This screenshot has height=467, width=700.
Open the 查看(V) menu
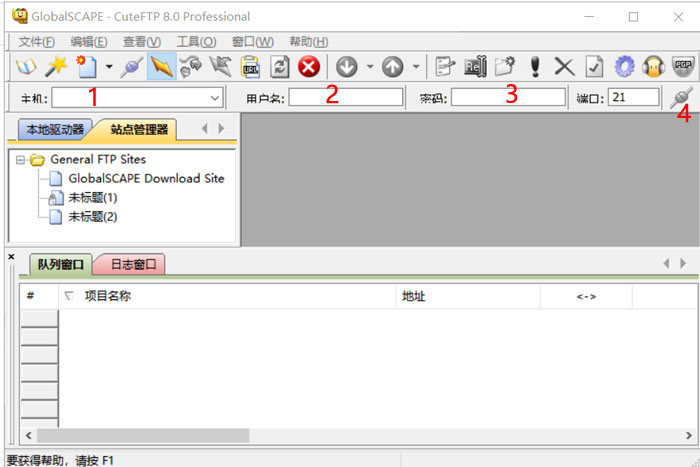142,42
